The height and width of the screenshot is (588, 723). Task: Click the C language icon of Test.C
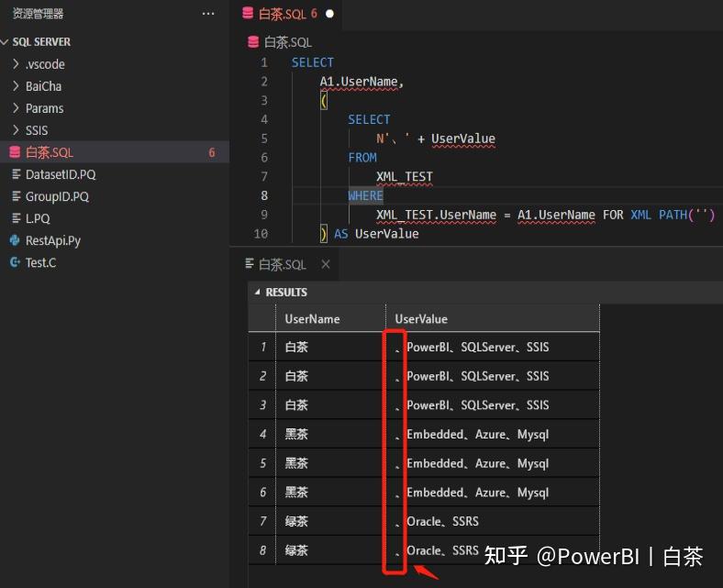[16, 262]
